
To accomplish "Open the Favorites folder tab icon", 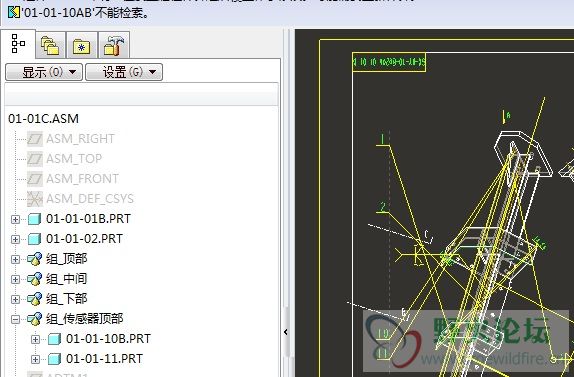I will [82, 46].
